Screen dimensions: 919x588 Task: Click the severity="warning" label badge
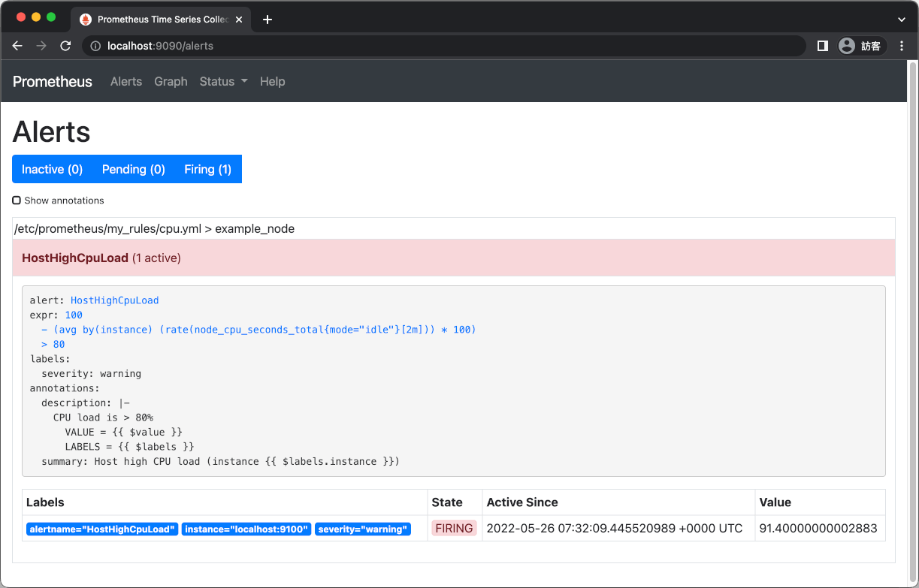coord(363,529)
